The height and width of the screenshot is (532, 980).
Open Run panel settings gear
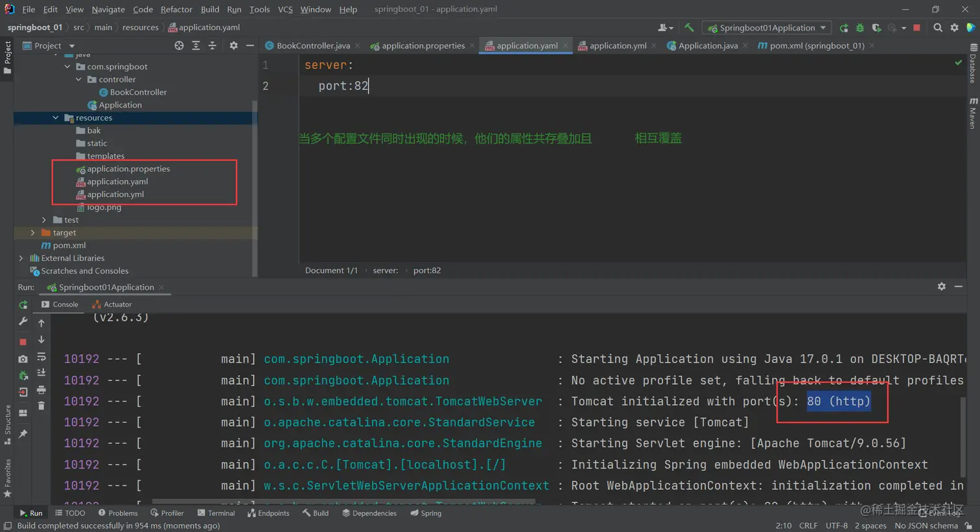click(x=942, y=286)
